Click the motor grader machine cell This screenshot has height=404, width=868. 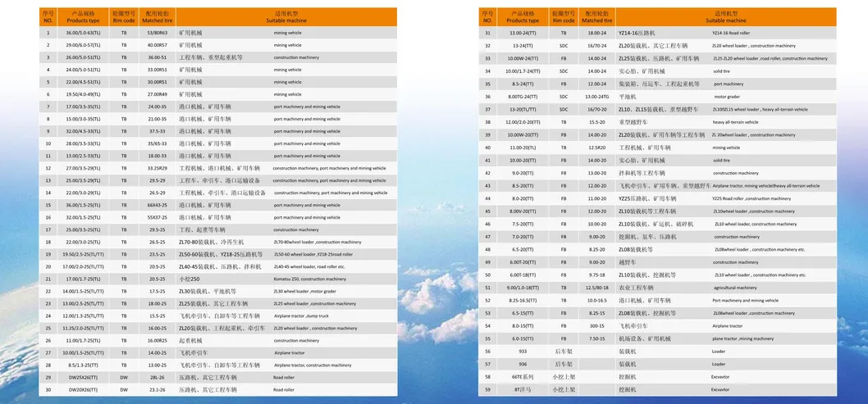pyautogui.click(x=727, y=96)
